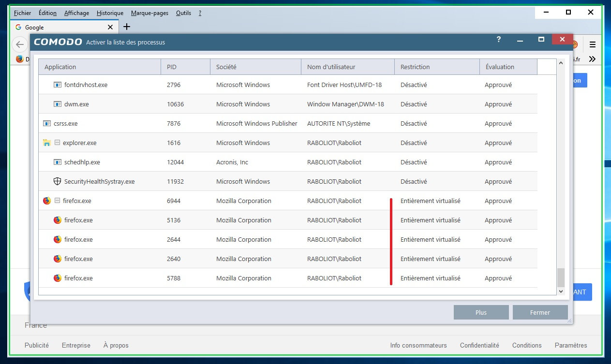Open a new Firefox tab with plus
This screenshot has height=364, width=611.
coord(127,27)
